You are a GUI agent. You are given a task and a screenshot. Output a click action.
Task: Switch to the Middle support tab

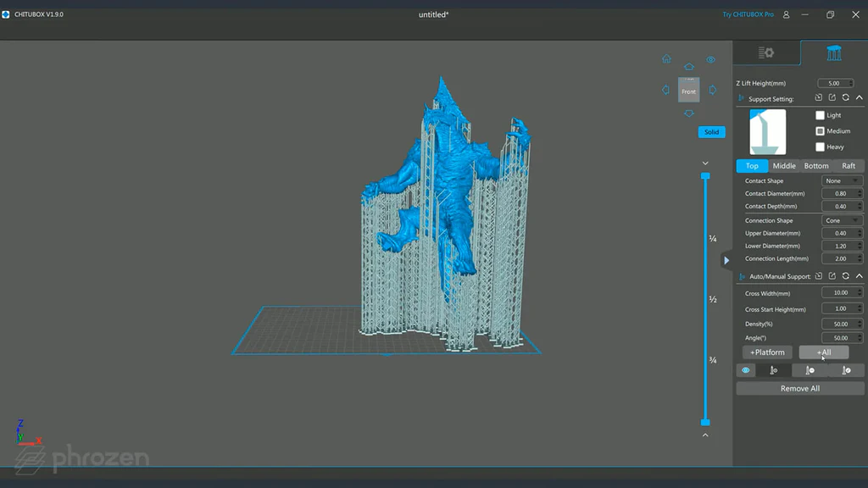tap(784, 166)
